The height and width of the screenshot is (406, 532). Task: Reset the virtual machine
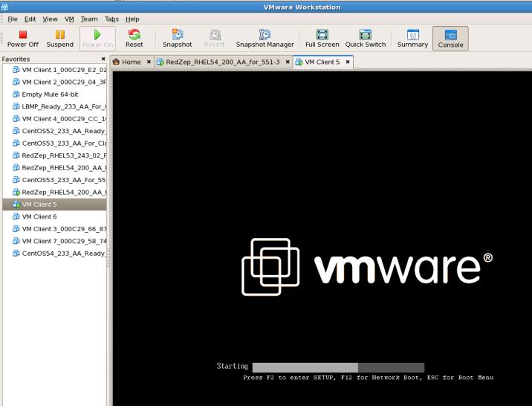click(134, 39)
